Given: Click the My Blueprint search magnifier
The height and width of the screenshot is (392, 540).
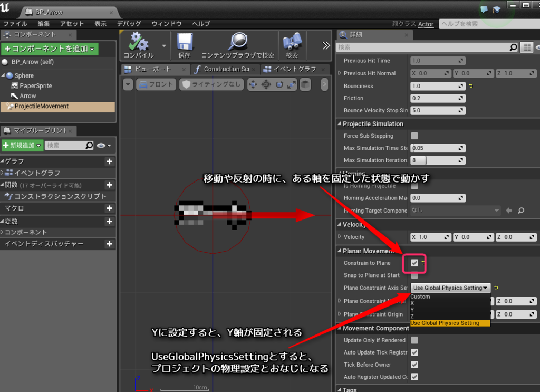Looking at the screenshot, I should pos(89,146).
